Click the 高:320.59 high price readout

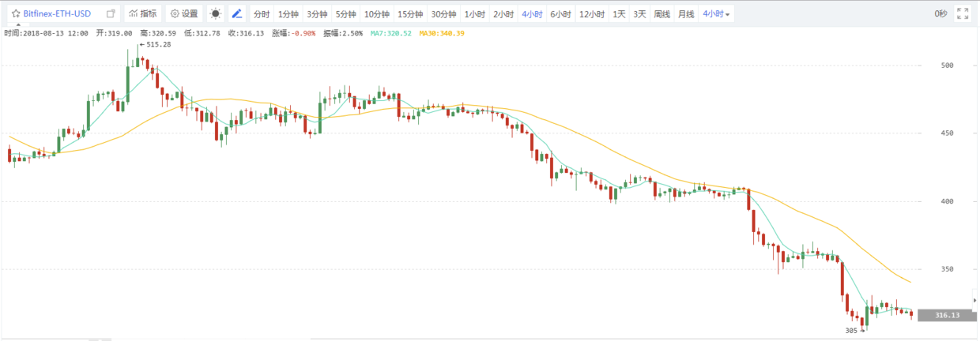[x=158, y=33]
